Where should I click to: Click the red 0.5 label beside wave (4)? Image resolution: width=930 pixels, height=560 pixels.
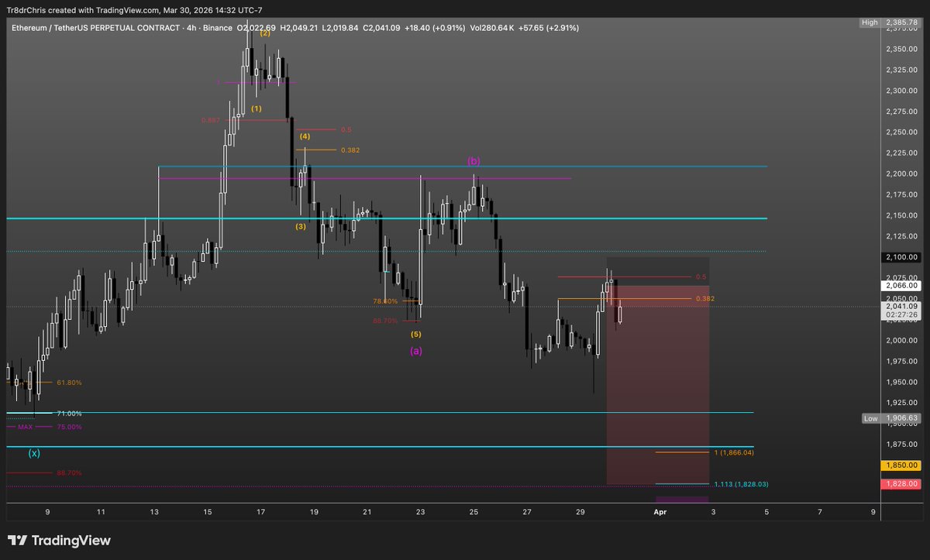(346, 129)
